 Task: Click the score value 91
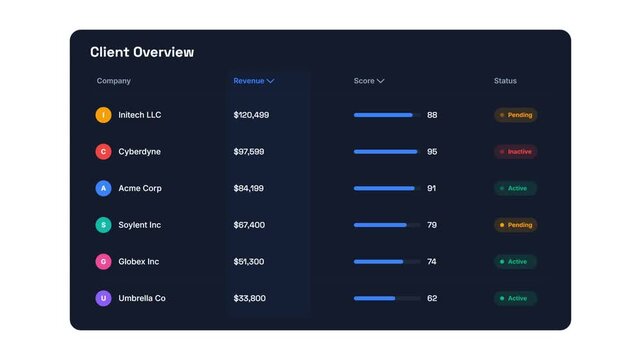[x=431, y=188]
